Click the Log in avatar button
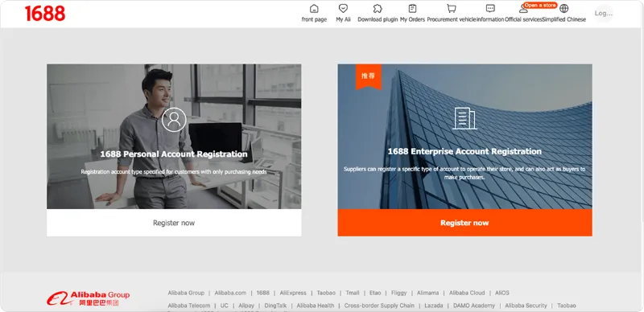Viewport: 644px width, 312px height. tap(604, 13)
